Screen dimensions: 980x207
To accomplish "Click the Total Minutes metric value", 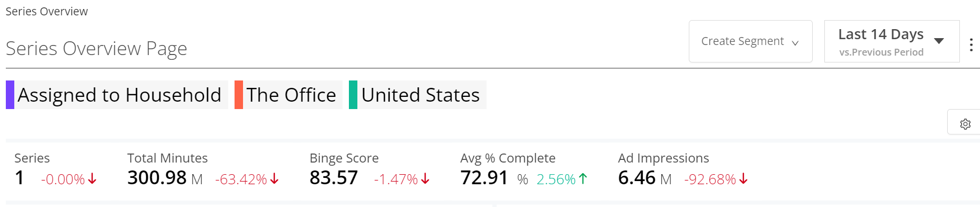I will point(157,178).
